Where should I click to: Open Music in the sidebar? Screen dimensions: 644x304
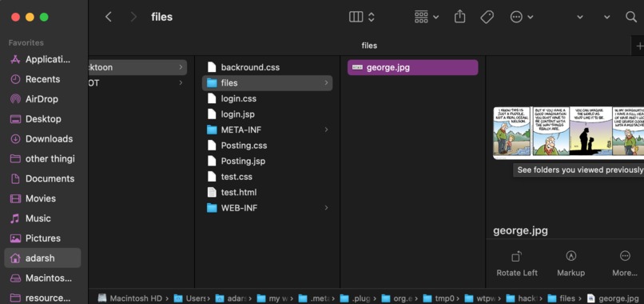point(42,218)
